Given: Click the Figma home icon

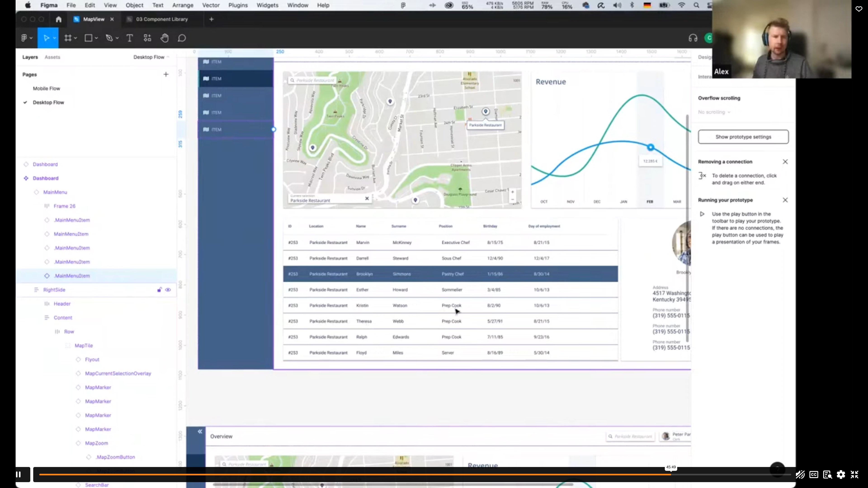Looking at the screenshot, I should pyautogui.click(x=59, y=19).
